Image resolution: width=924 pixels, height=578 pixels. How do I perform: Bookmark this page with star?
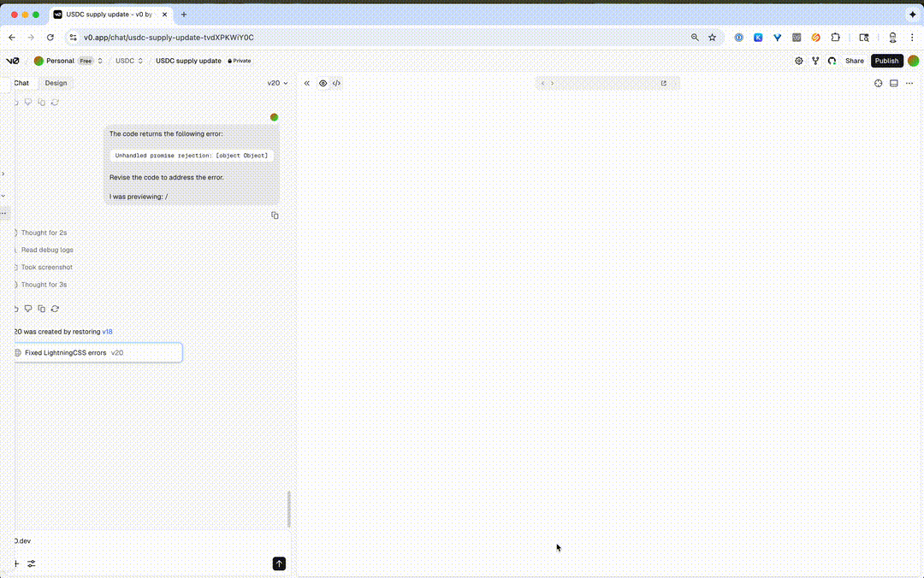click(x=712, y=37)
